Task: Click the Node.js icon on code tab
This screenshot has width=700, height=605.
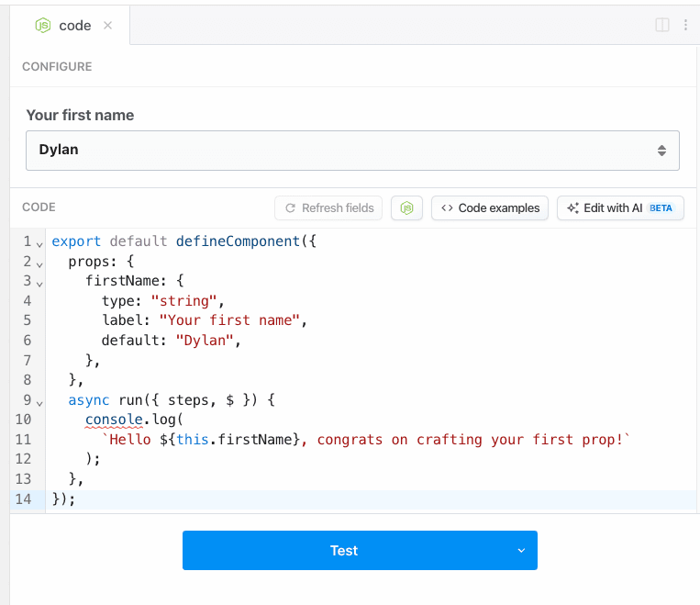Action: tap(43, 26)
